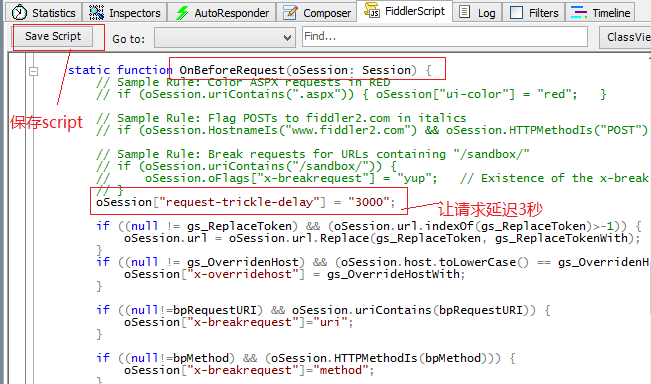Screen dimensions: 651x384
Task: Expand the Go to combo box arrow
Action: pyautogui.click(x=287, y=38)
